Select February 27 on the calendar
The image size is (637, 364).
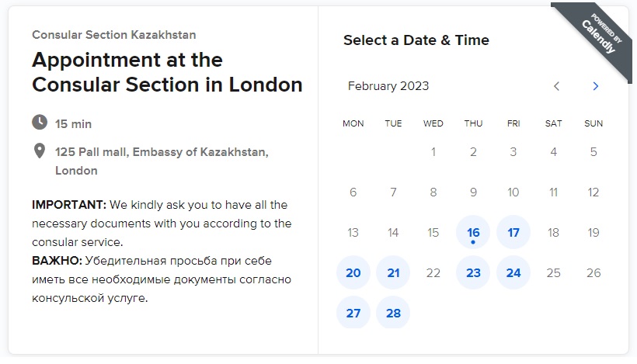tap(353, 313)
